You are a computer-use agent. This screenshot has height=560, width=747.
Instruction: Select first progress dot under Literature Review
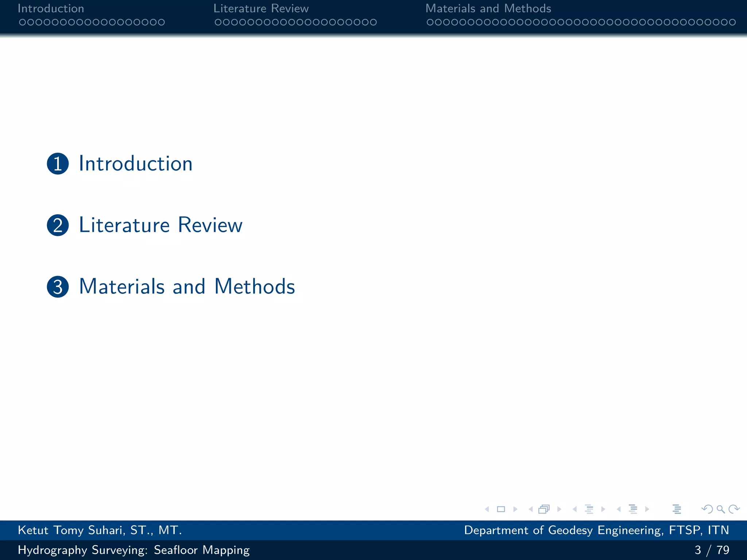[x=218, y=22]
